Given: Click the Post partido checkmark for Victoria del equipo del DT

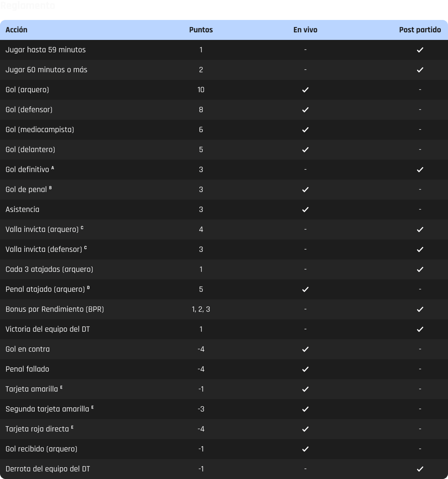Looking at the screenshot, I should 420,329.
